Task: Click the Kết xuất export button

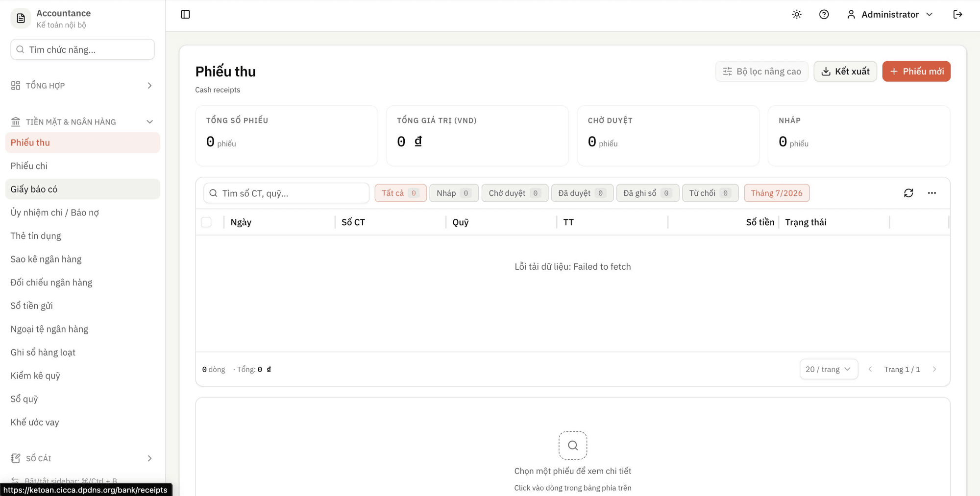Action: click(845, 71)
